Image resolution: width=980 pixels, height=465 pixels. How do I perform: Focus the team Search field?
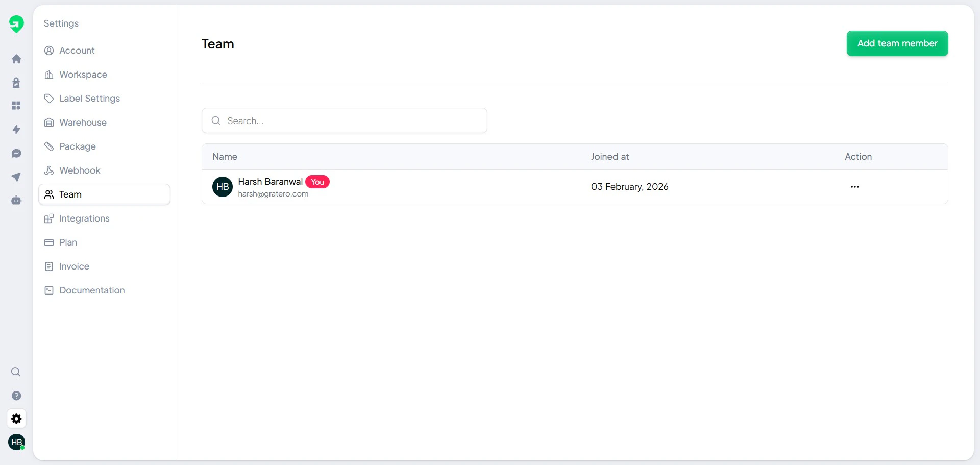pyautogui.click(x=345, y=120)
